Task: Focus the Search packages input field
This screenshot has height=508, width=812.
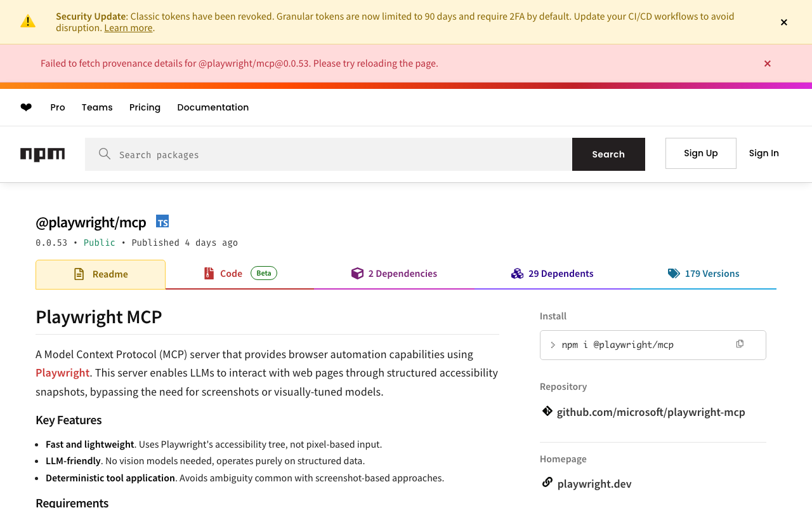Action: [x=343, y=154]
